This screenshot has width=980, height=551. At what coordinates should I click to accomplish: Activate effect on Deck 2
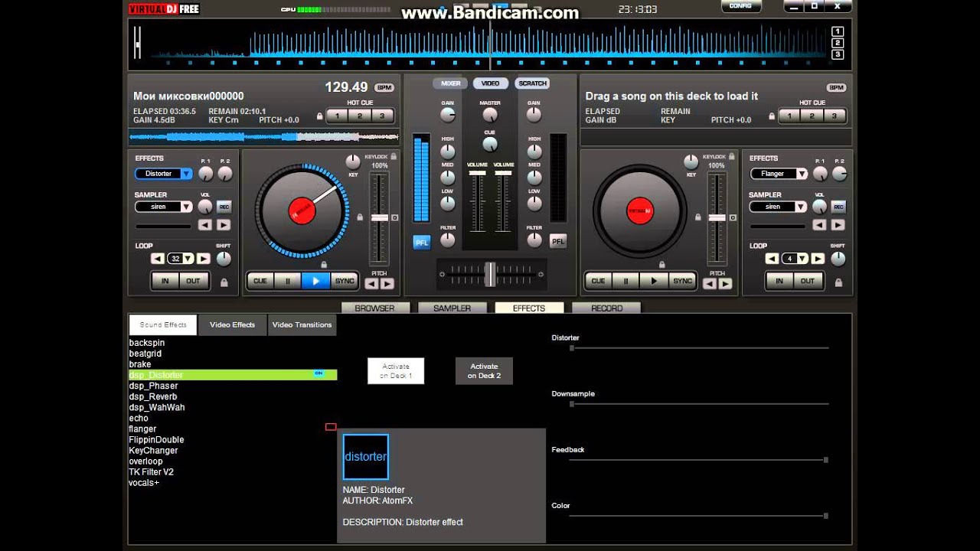484,371
